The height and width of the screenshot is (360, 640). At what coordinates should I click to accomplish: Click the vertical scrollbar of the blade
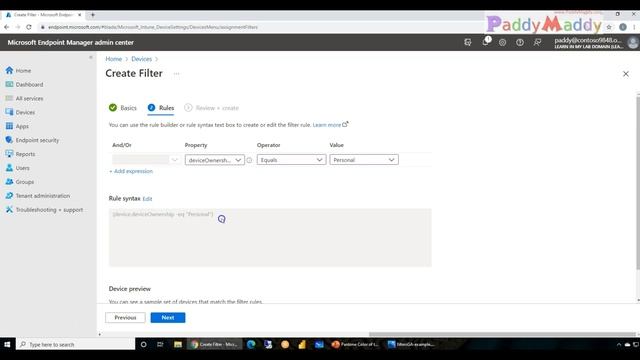pos(638,184)
